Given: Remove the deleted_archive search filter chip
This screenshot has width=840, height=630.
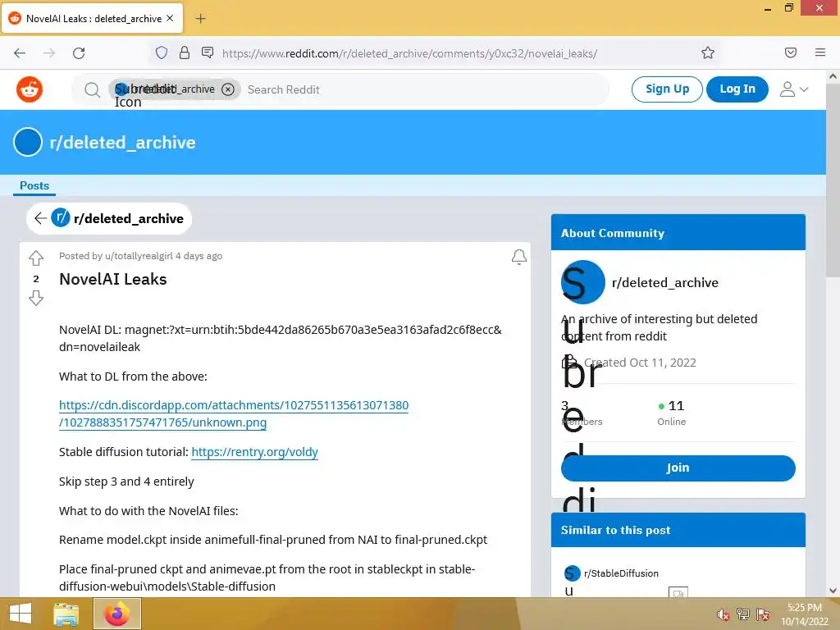Looking at the screenshot, I should [228, 89].
